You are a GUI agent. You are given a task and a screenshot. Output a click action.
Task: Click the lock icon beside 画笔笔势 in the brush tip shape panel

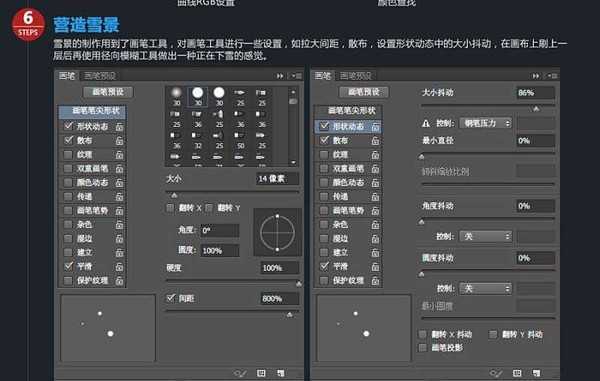119,211
